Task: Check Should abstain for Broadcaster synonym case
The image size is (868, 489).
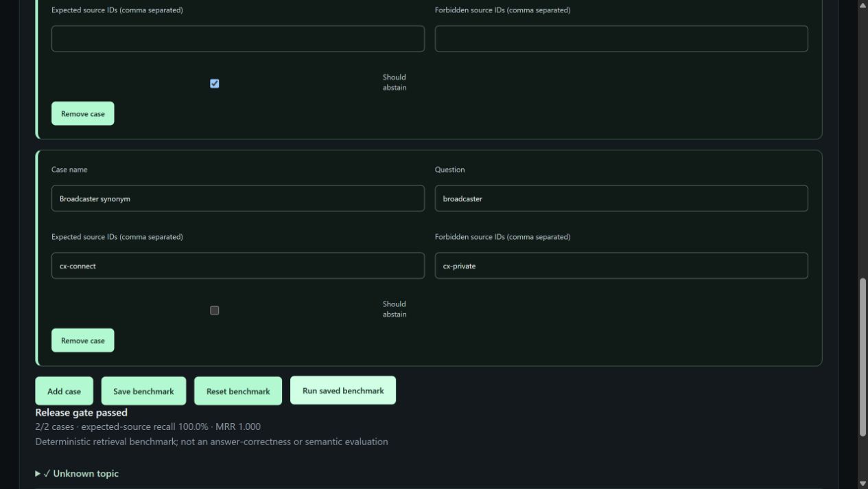Action: tap(214, 310)
